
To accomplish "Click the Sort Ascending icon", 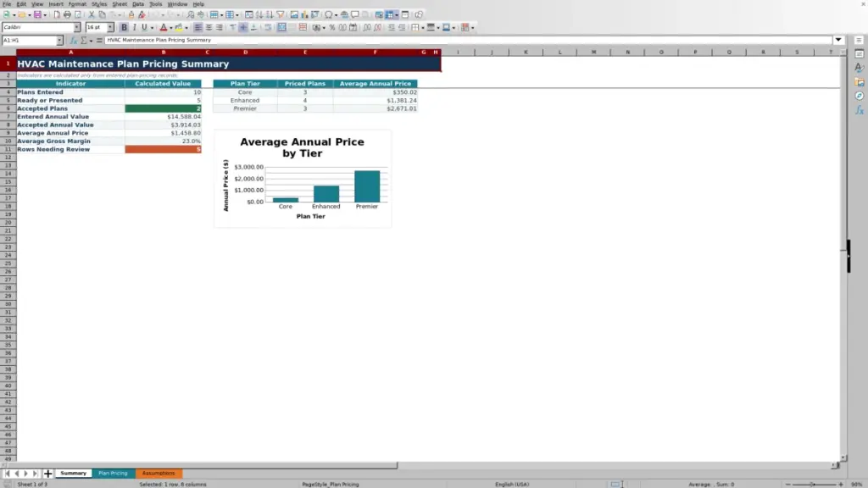I will [259, 15].
